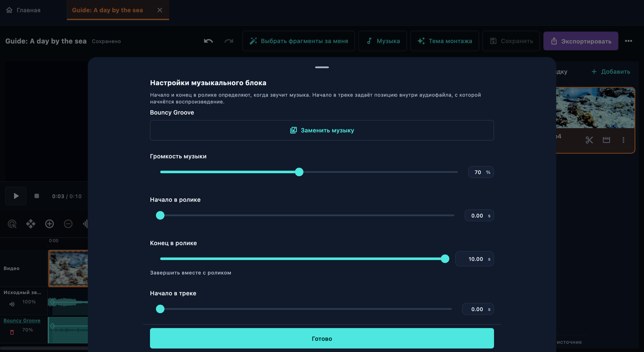Image resolution: width=644 pixels, height=352 pixels.
Task: Click the clapperboard icon on clip card
Action: point(607,140)
